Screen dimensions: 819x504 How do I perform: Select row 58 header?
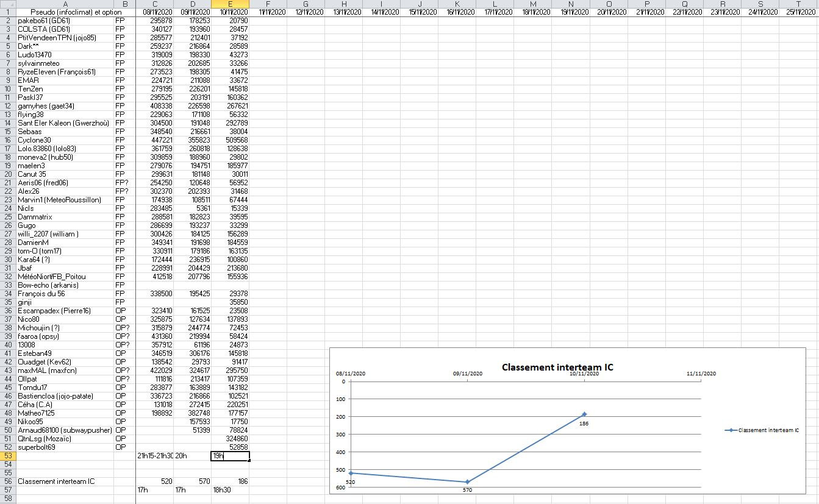point(7,498)
